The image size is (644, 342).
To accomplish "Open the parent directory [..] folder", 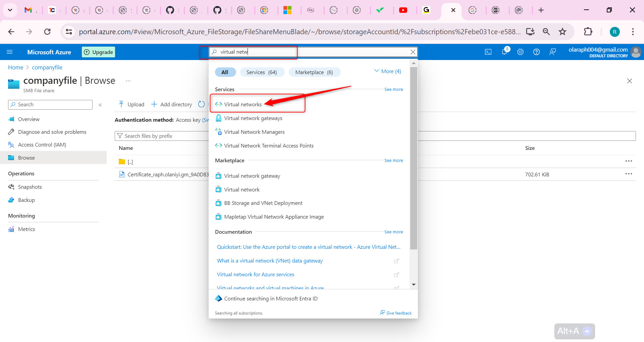I will 130,162.
